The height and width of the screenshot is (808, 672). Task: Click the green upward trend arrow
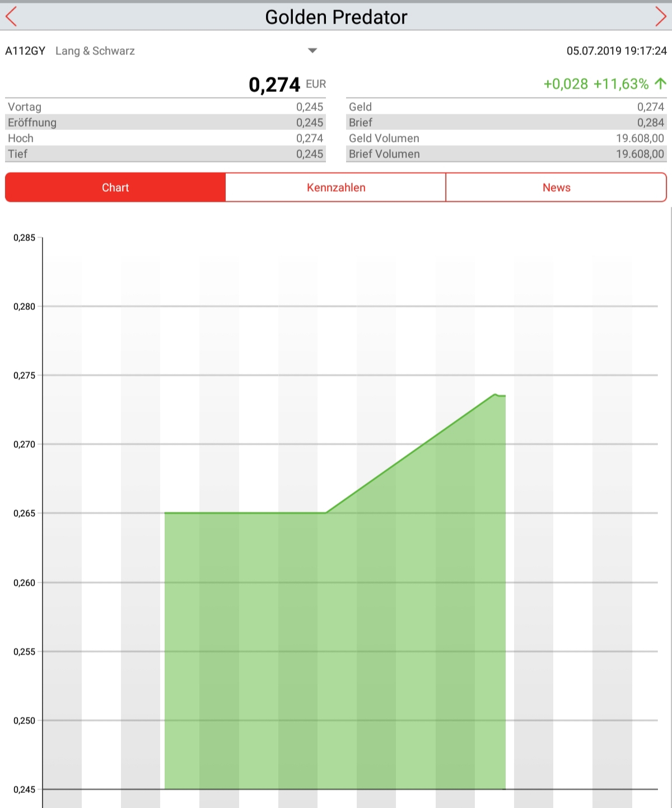(x=660, y=84)
